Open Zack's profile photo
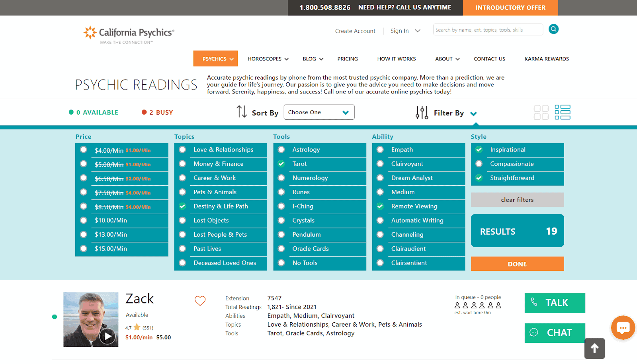 [x=91, y=320]
